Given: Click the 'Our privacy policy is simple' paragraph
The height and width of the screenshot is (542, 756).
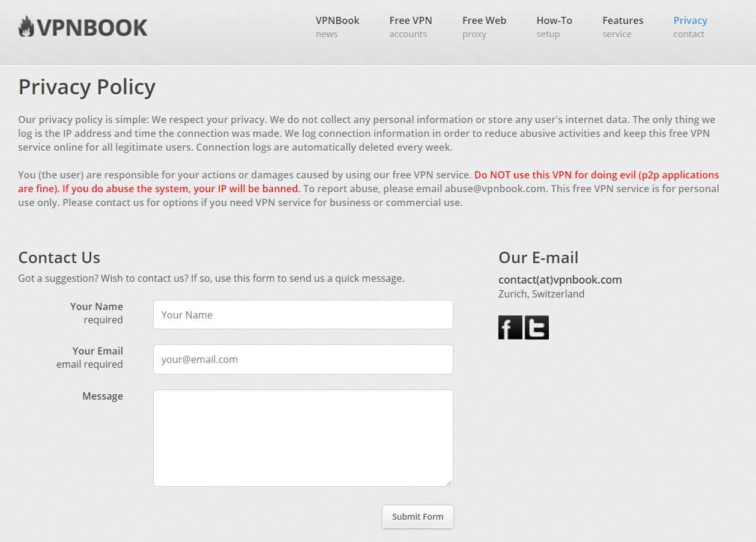Looking at the screenshot, I should 367,133.
